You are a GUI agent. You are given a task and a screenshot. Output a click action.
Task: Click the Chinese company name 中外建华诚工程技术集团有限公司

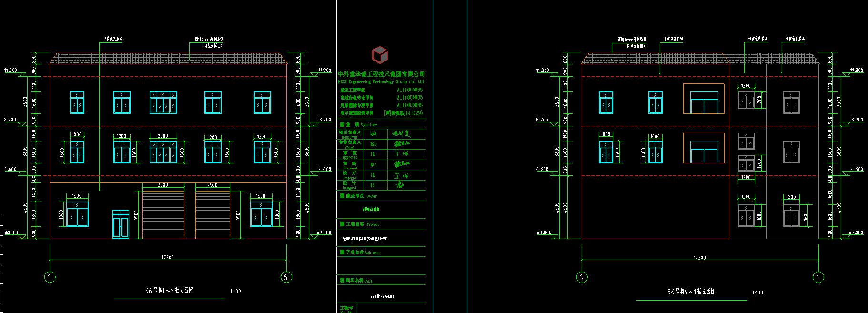(x=381, y=74)
